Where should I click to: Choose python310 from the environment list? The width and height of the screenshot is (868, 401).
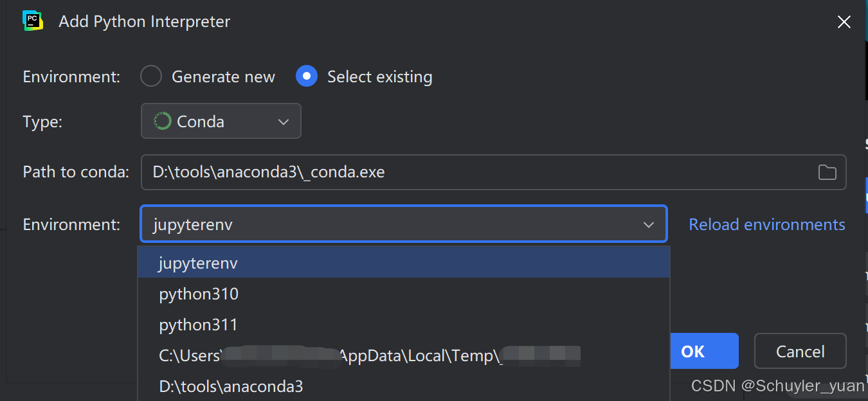click(x=404, y=294)
